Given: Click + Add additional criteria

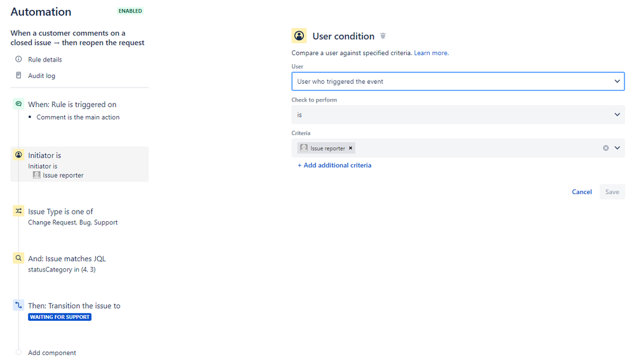Looking at the screenshot, I should (334, 166).
